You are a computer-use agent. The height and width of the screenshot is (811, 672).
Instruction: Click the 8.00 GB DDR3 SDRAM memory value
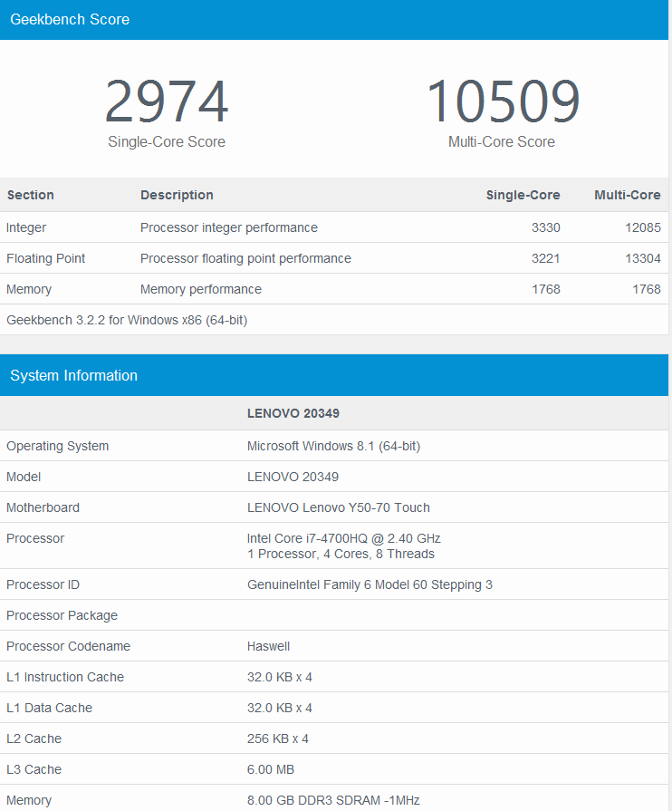333,800
